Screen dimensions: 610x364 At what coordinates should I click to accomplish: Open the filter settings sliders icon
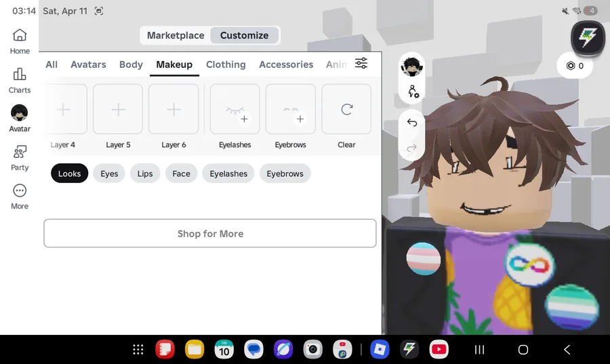361,63
